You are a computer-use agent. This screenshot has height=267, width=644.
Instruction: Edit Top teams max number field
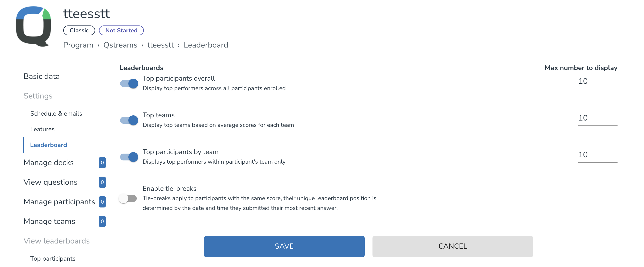pyautogui.click(x=598, y=118)
